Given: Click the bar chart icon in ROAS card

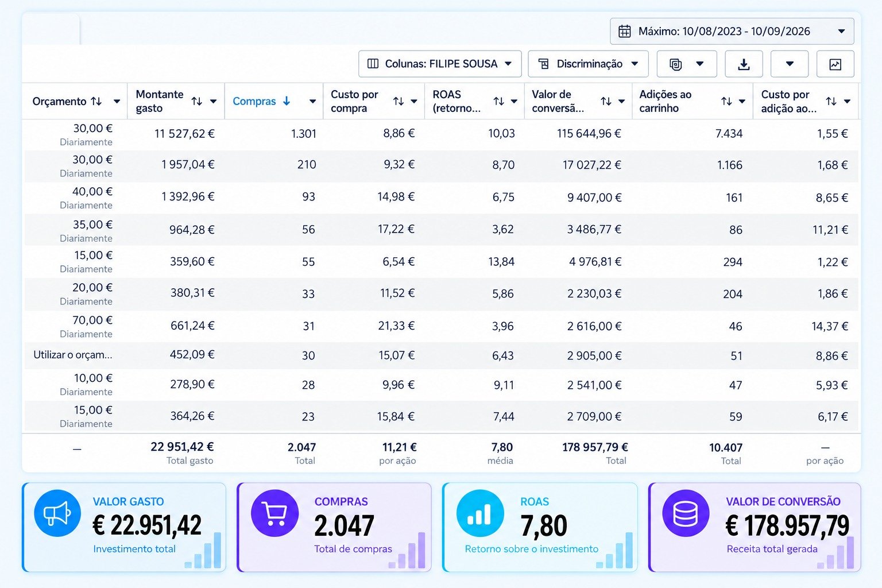Looking at the screenshot, I should [x=480, y=513].
